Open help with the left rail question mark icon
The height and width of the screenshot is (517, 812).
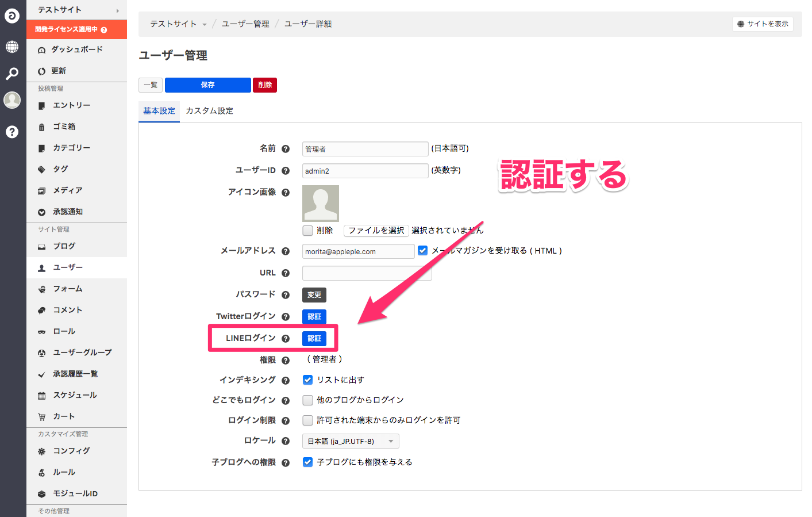click(x=12, y=132)
